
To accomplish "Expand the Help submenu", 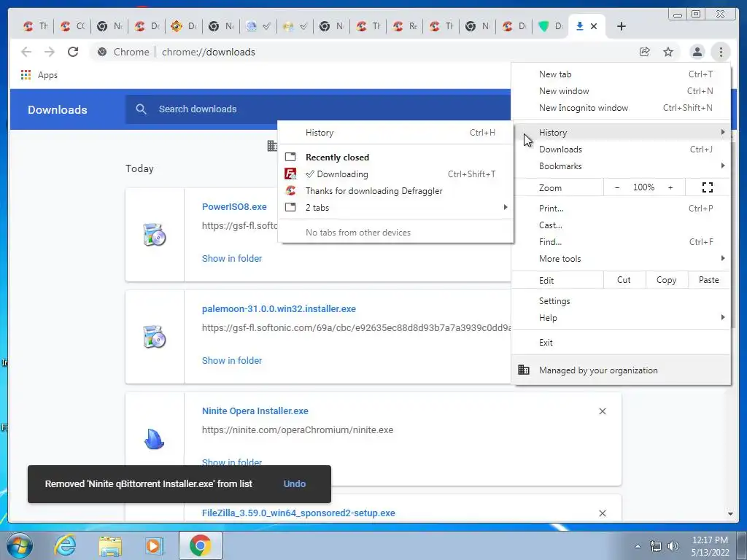I will [x=621, y=318].
